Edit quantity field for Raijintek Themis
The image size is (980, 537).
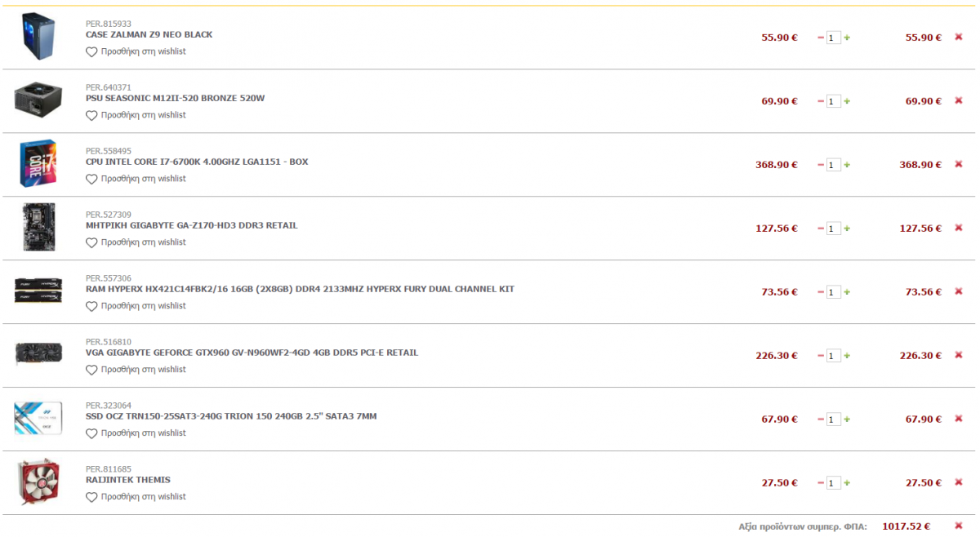point(834,483)
